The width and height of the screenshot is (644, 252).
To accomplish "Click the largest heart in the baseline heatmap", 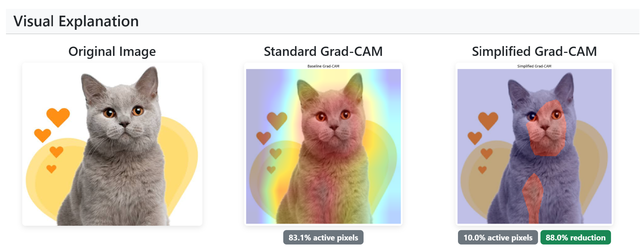I will click(277, 120).
